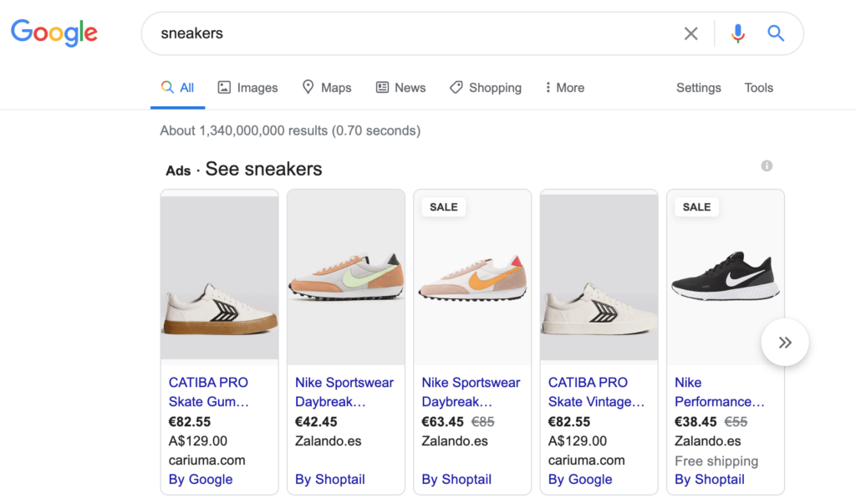This screenshot has height=504, width=856.
Task: Click the SALE badge on the Daybreak card
Action: 443,207
